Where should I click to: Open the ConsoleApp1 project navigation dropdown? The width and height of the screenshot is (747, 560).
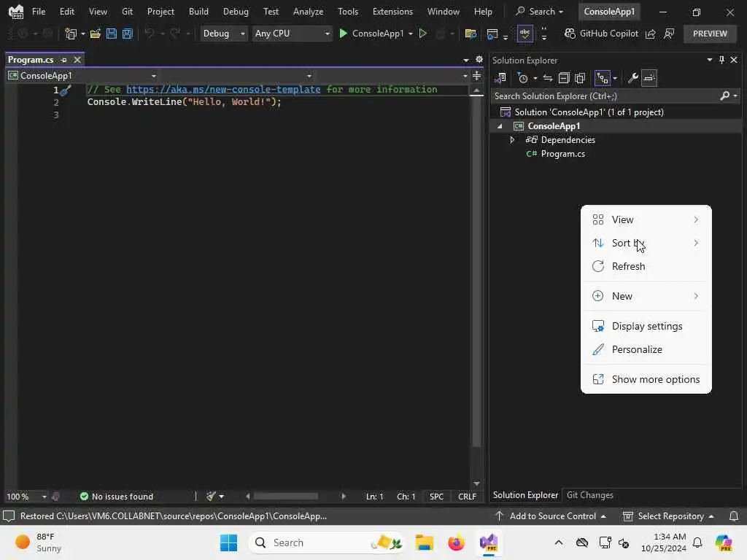point(82,76)
